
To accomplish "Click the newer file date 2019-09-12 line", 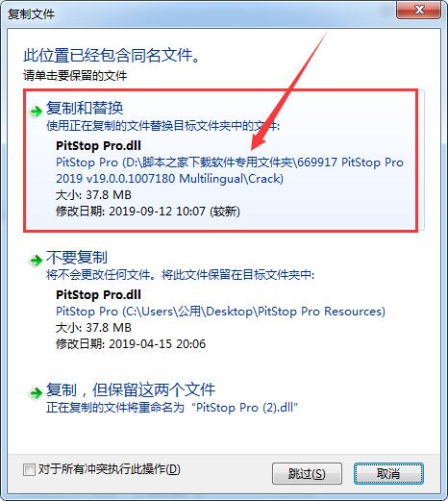I will 148,212.
